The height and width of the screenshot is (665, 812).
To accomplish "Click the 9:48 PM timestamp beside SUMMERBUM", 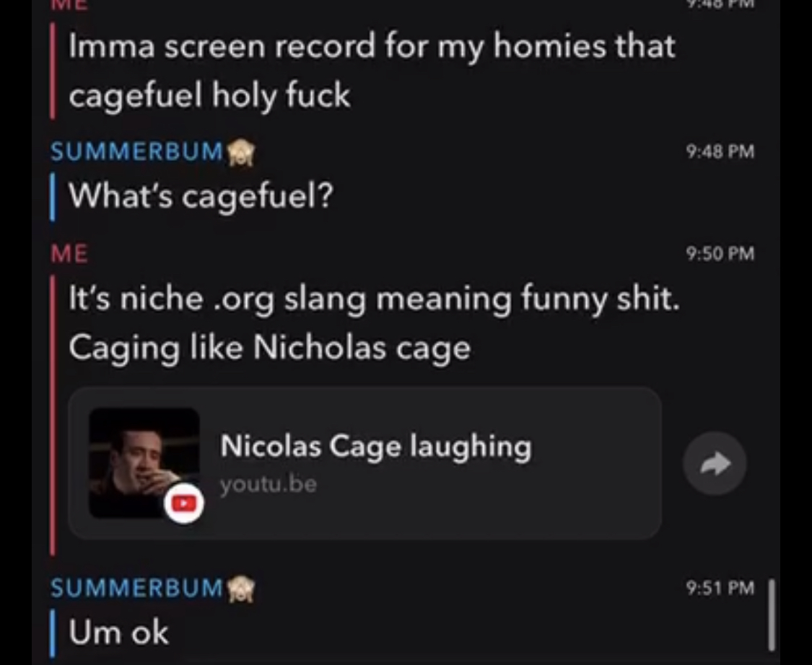I will 720,151.
